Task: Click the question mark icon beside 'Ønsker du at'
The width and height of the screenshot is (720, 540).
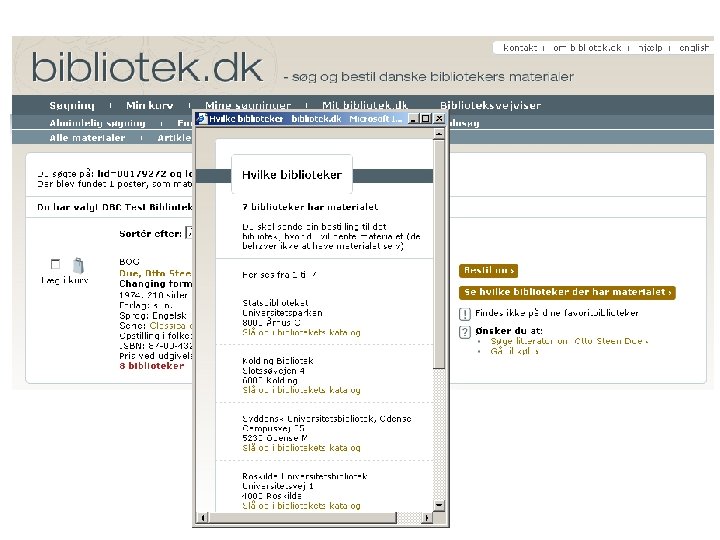Action: pyautogui.click(x=465, y=332)
